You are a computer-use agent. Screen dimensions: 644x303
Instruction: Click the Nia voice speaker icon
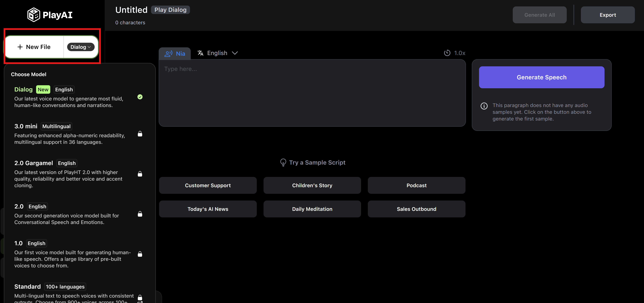tap(168, 54)
